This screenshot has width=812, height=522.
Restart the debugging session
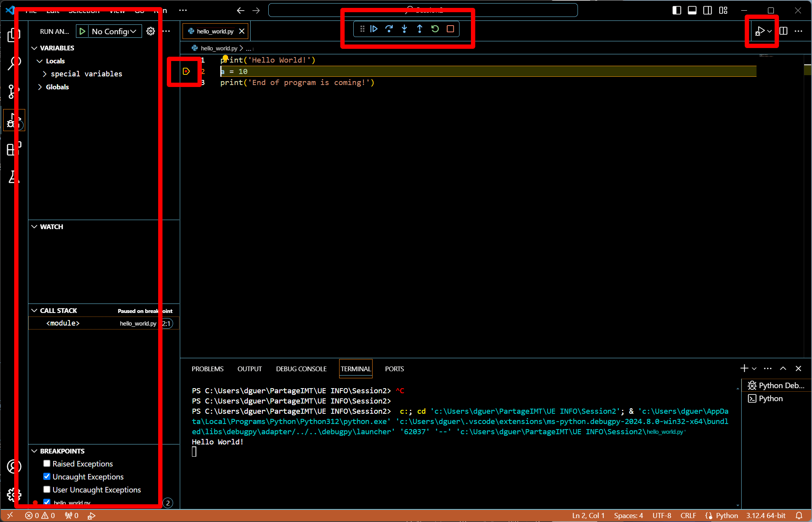click(435, 29)
